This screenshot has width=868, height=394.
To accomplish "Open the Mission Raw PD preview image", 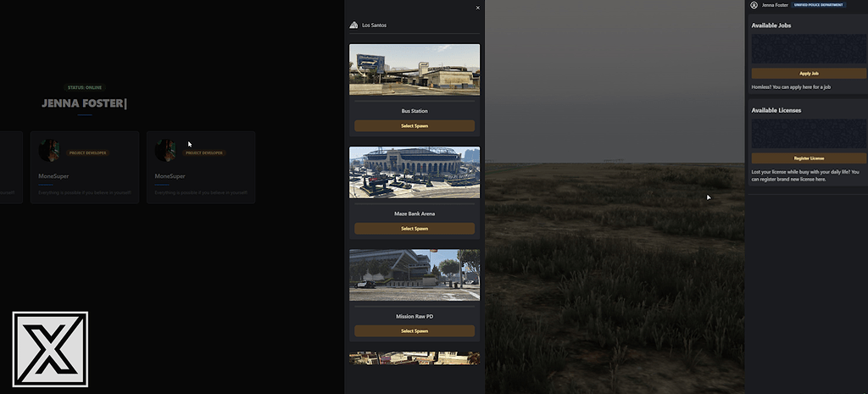I will (x=415, y=275).
